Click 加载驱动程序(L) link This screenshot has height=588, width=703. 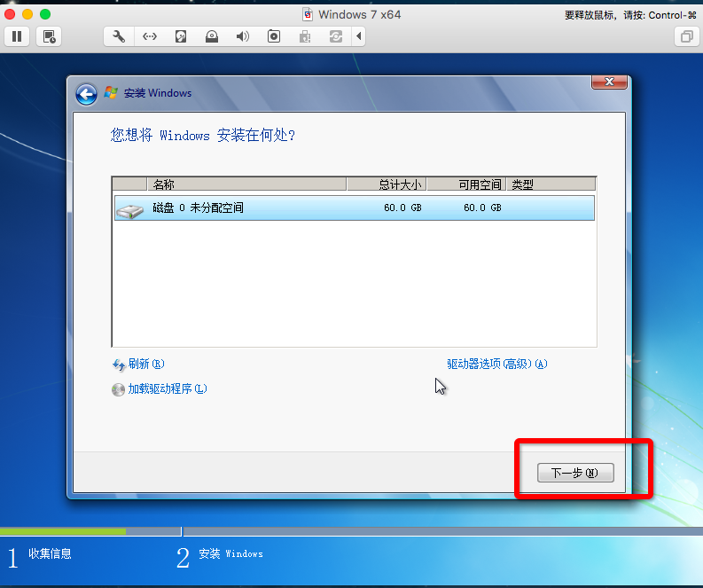(x=168, y=388)
